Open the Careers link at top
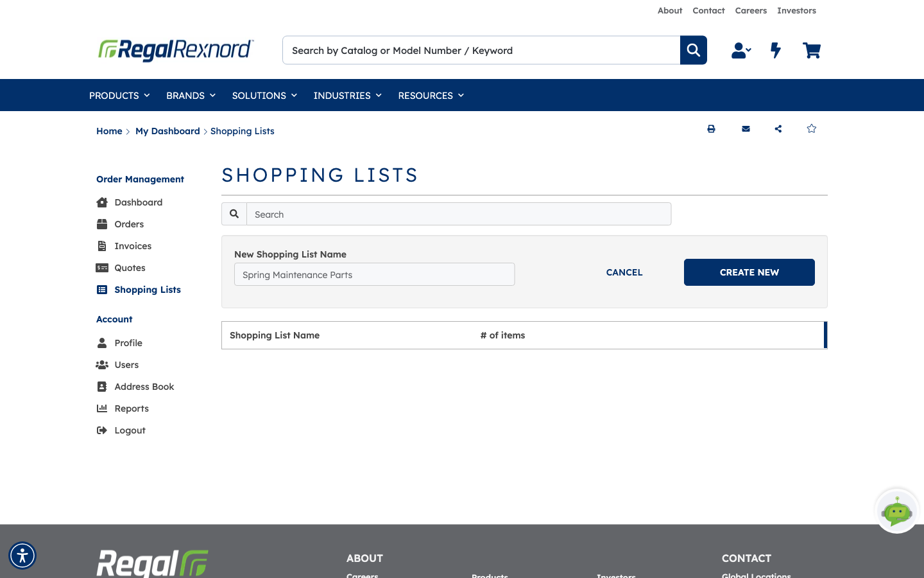Viewport: 924px width, 578px height. click(751, 10)
